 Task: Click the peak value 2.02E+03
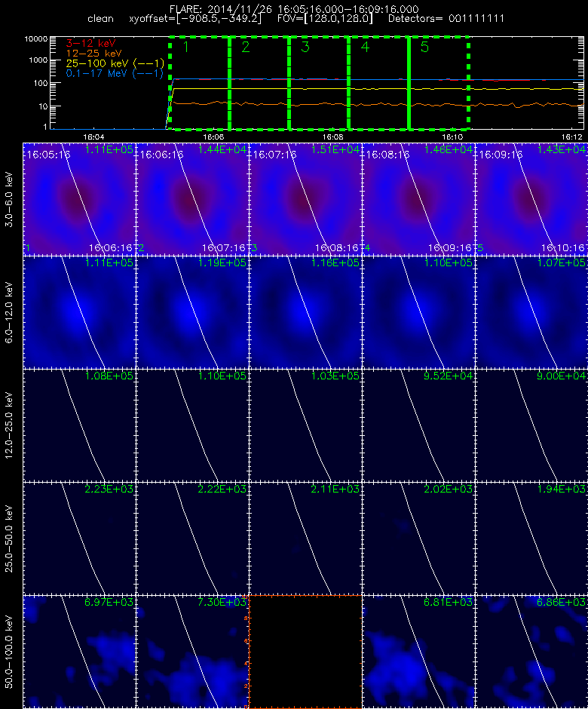(x=449, y=489)
